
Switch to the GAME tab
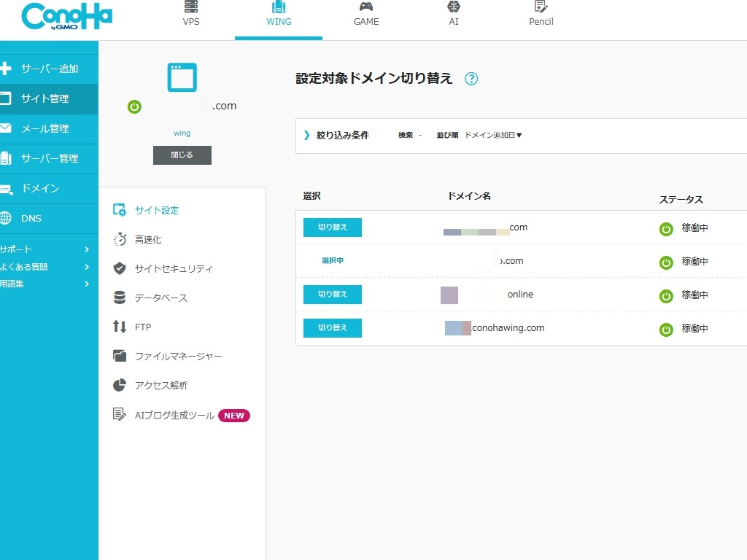[x=365, y=15]
